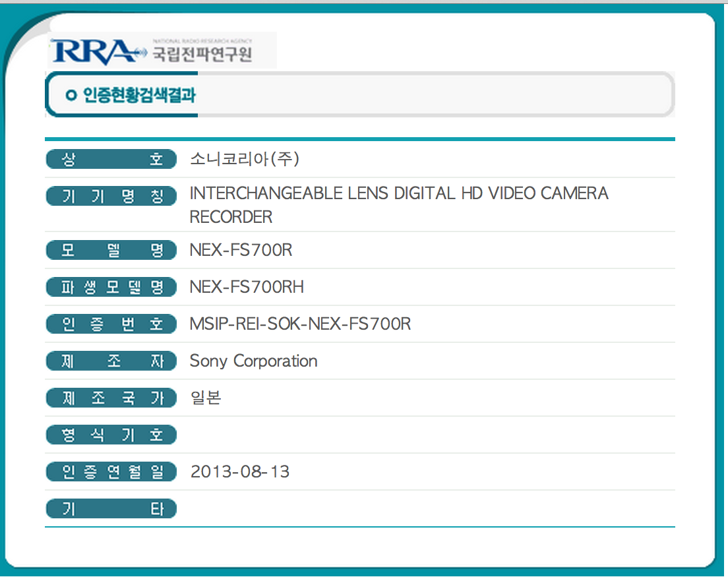Select certification date 2013-08-13

(x=240, y=472)
